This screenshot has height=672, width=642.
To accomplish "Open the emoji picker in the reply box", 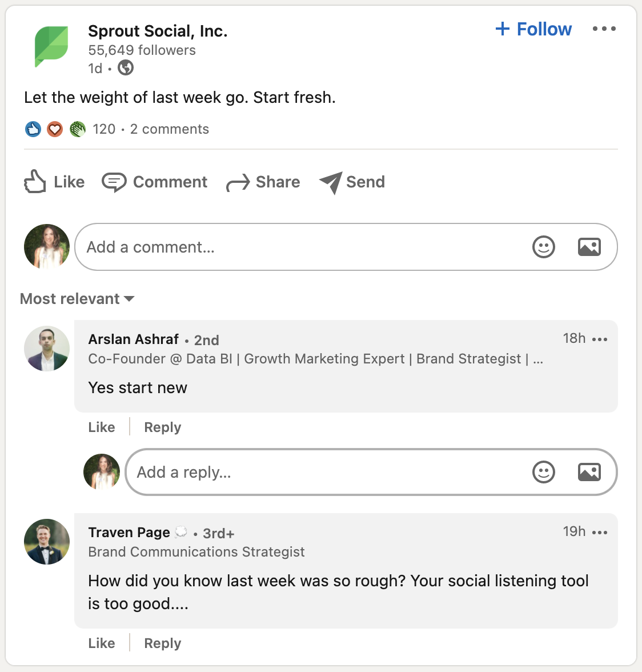I will 544,472.
